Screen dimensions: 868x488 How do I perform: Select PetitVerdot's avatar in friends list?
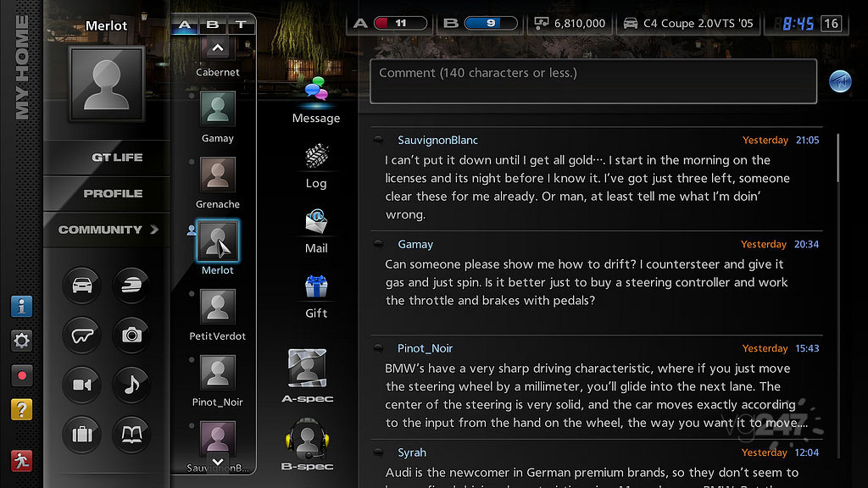tap(218, 307)
